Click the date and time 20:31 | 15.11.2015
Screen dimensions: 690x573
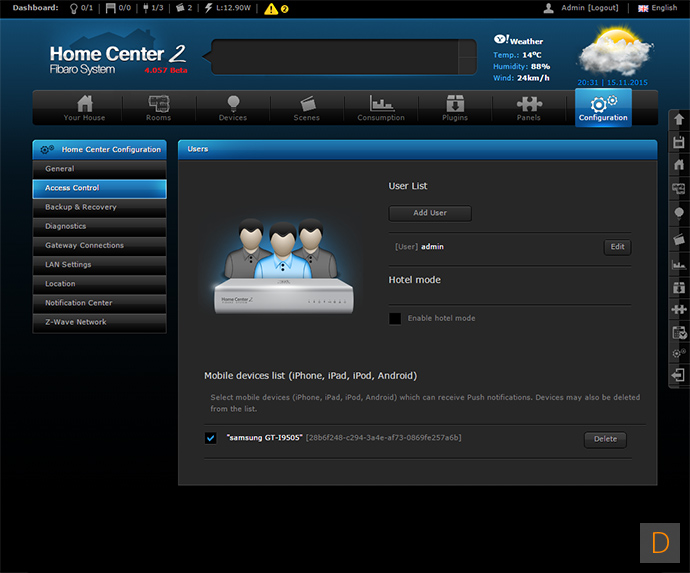[x=612, y=82]
